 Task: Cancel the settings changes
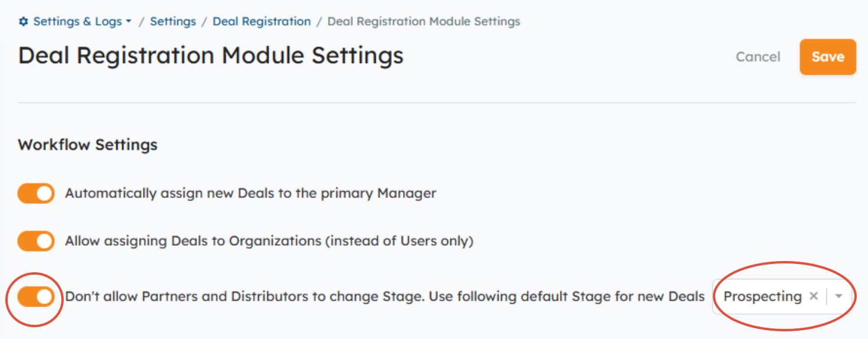(758, 57)
